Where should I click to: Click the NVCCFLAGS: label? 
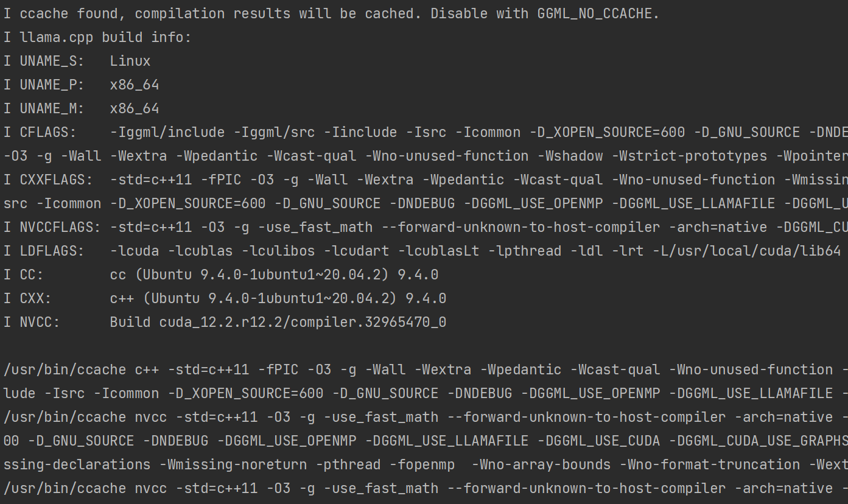point(60,227)
